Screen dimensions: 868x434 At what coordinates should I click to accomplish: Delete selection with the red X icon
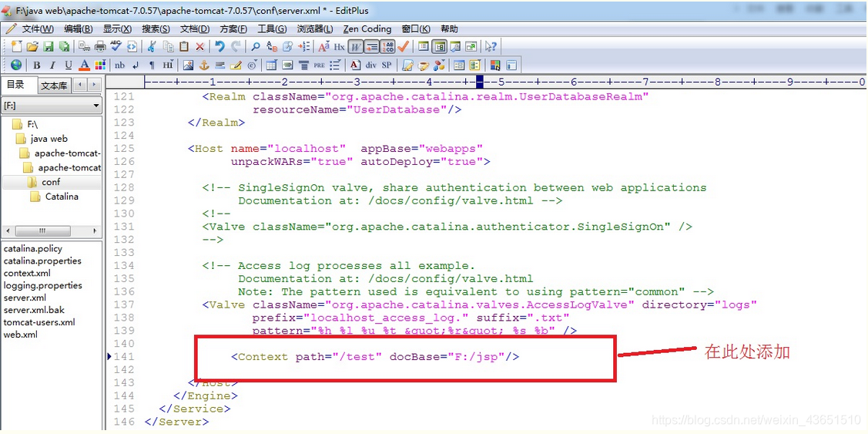(x=199, y=46)
